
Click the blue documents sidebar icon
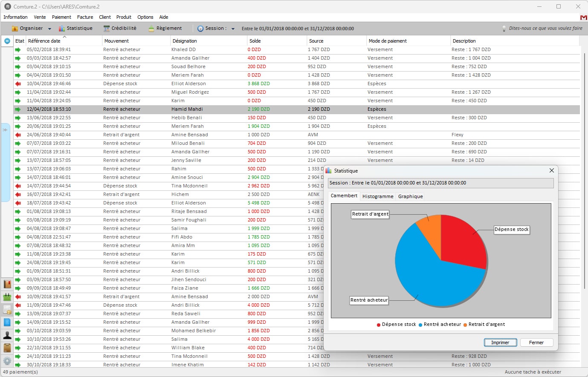point(7,322)
